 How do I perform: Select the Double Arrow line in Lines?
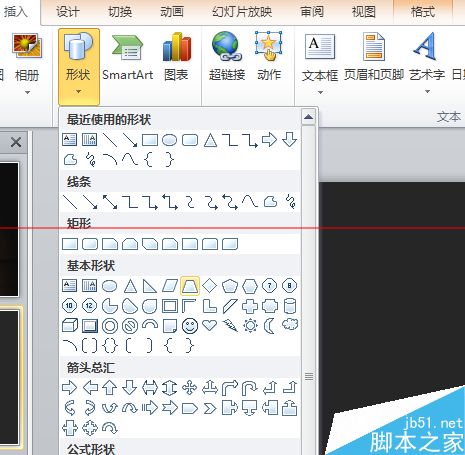[x=110, y=202]
